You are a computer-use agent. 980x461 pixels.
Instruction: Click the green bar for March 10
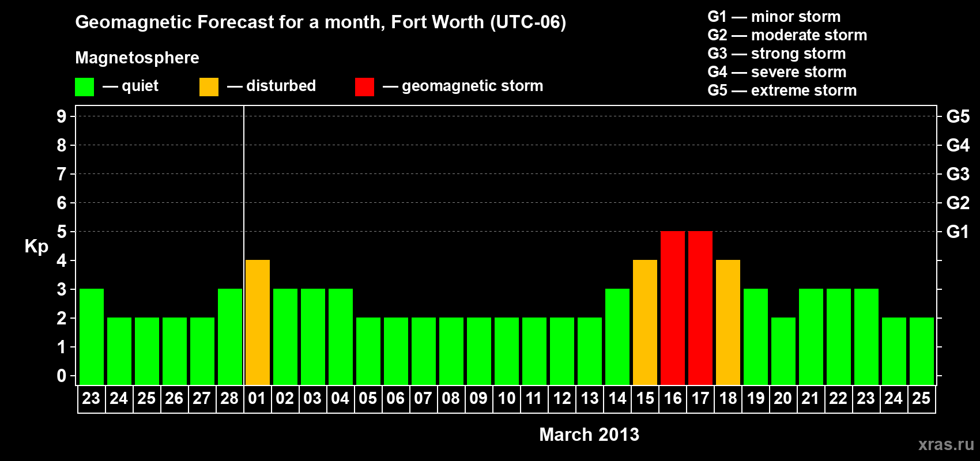point(507,351)
